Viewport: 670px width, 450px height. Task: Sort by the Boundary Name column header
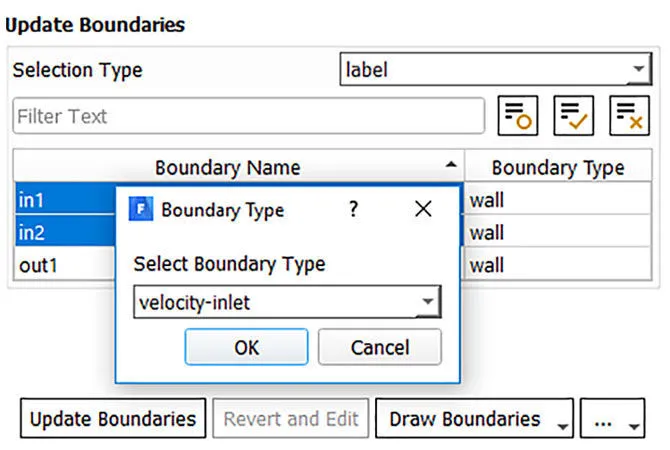pyautogui.click(x=228, y=167)
